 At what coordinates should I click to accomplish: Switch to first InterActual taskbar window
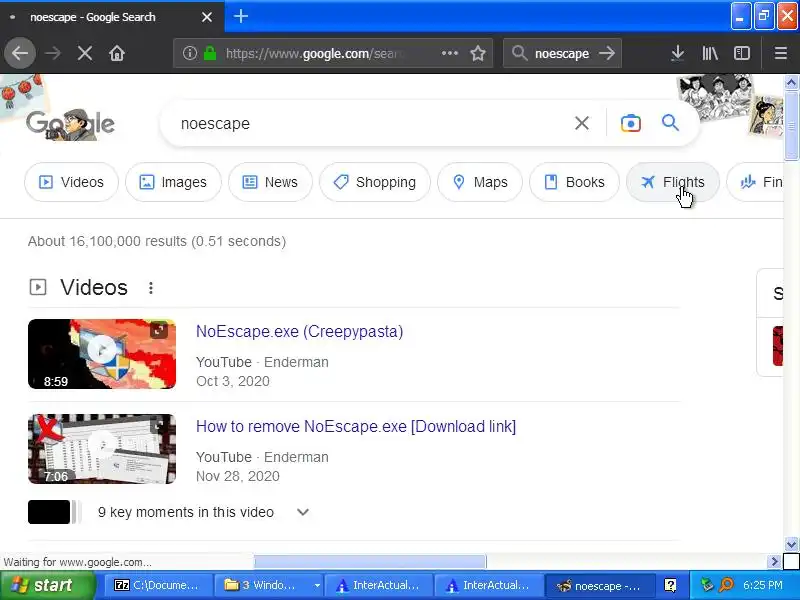point(379,585)
